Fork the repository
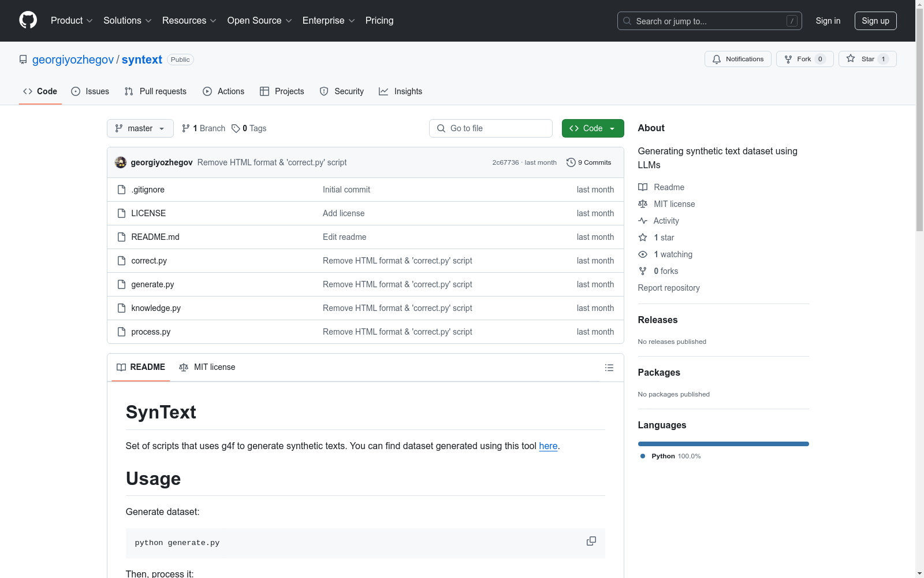This screenshot has height=578, width=924. click(x=805, y=59)
